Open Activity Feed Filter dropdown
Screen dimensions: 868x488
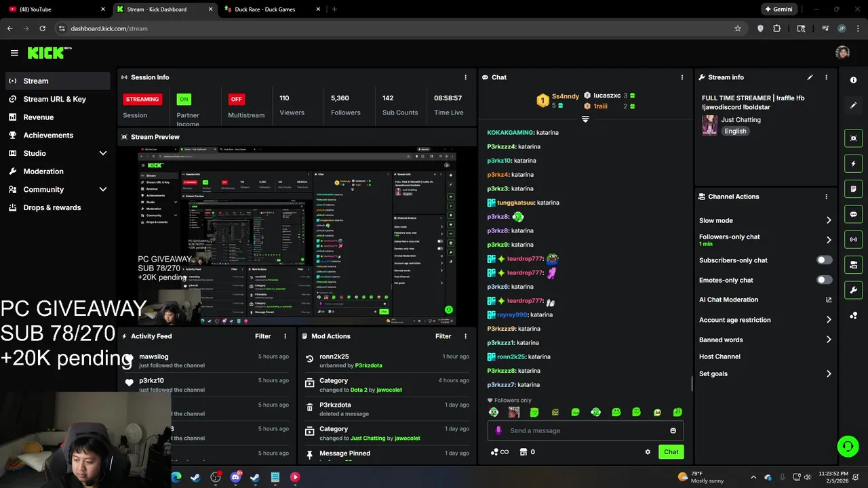point(263,336)
